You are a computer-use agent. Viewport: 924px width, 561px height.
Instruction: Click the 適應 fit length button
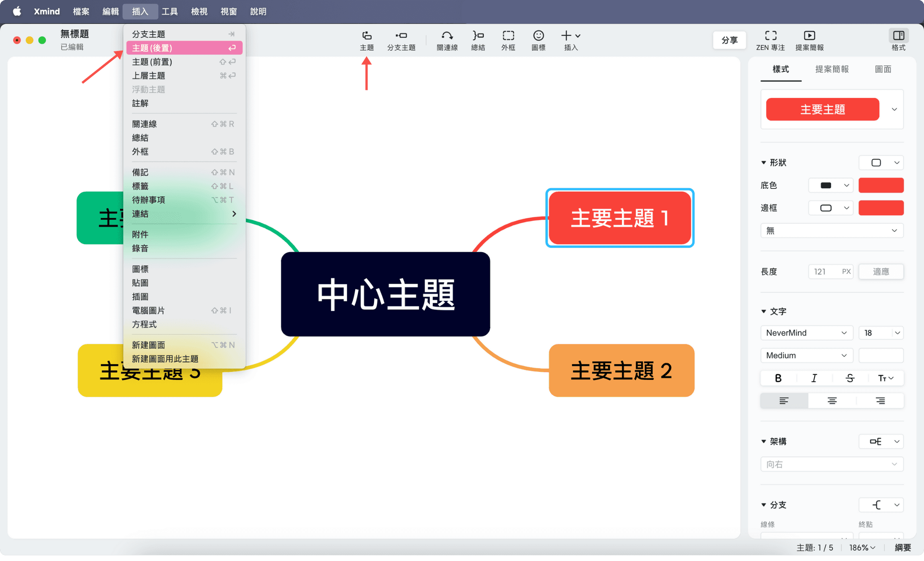tap(881, 271)
